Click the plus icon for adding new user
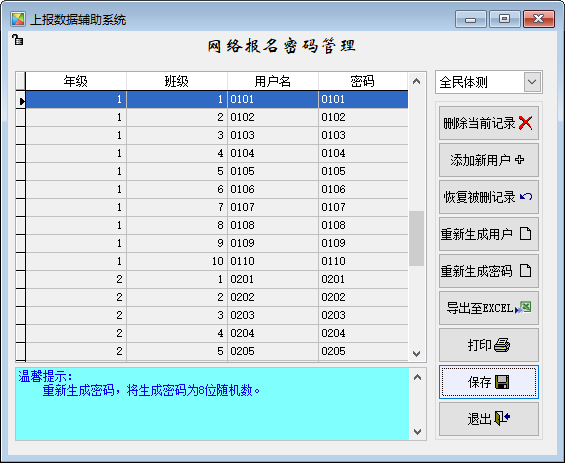 pyautogui.click(x=519, y=159)
